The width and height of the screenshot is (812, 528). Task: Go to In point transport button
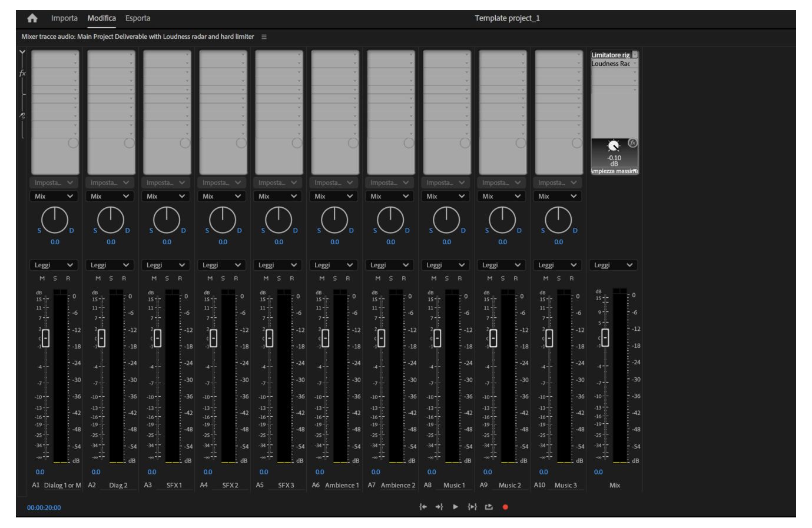(423, 507)
